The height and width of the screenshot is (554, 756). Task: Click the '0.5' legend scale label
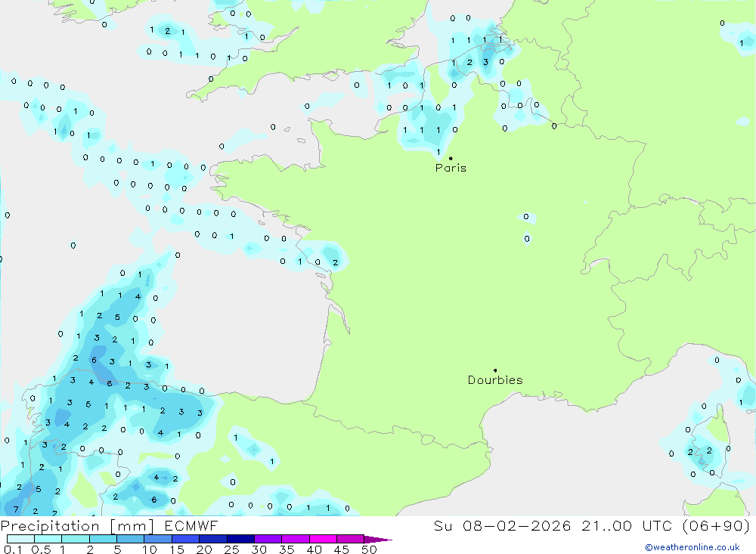(x=41, y=549)
